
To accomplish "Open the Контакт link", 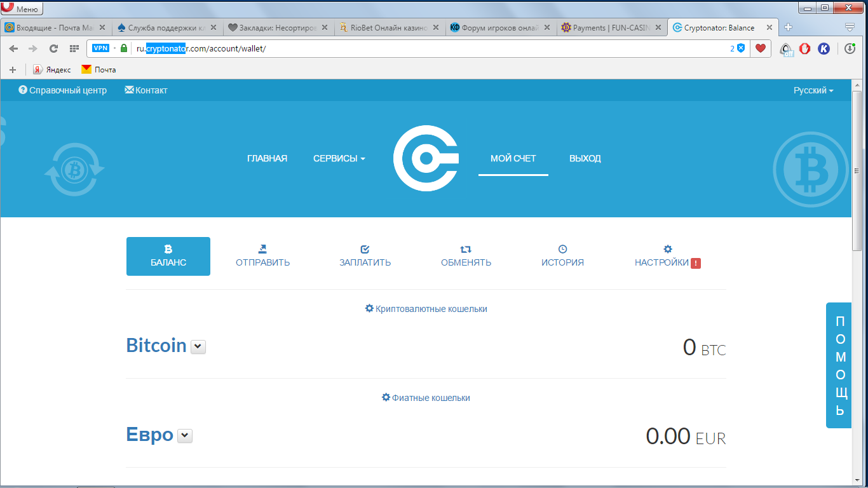I will click(146, 90).
